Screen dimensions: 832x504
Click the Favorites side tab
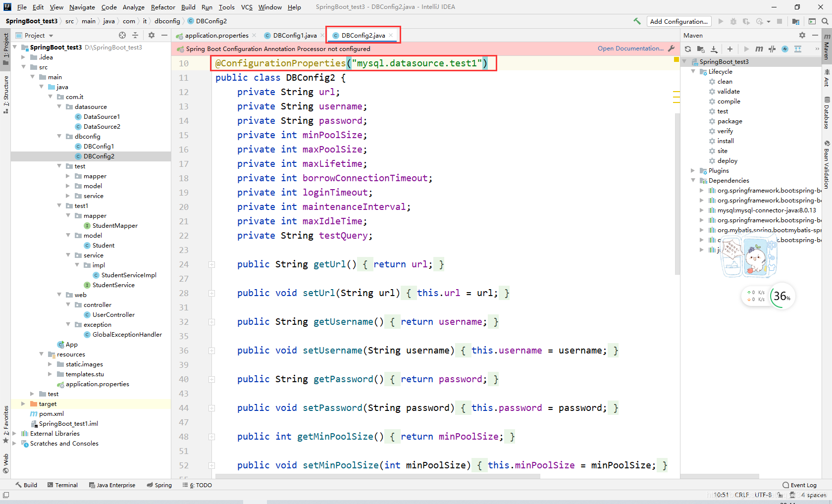point(5,424)
